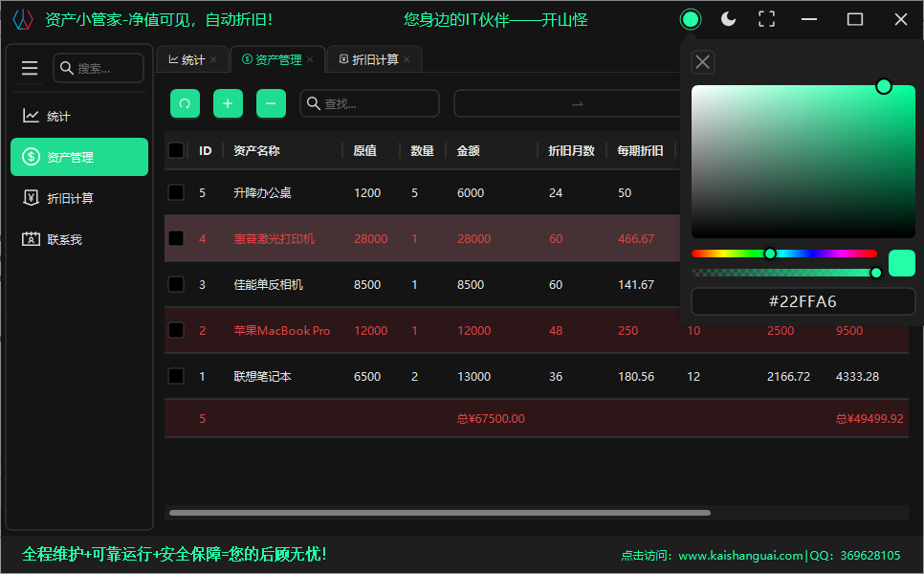Toggle dark mode moon icon

click(x=728, y=19)
